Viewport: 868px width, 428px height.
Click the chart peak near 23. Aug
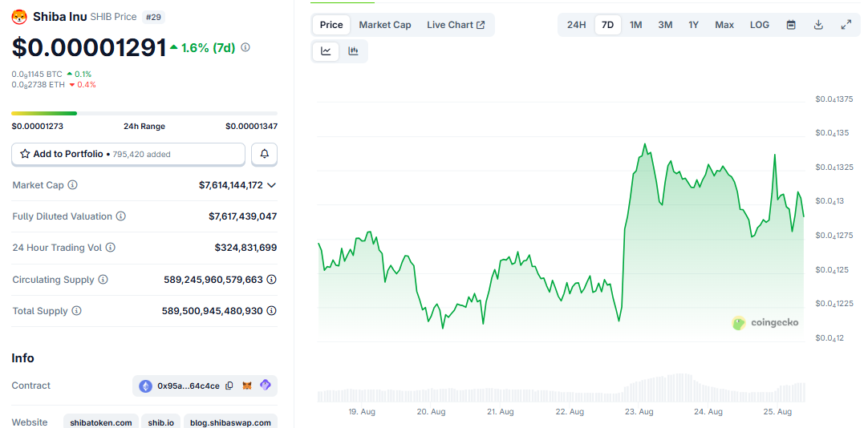644,143
